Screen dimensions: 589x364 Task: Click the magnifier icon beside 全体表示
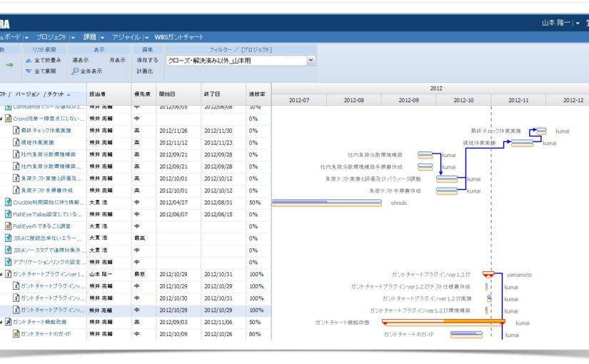(x=75, y=71)
